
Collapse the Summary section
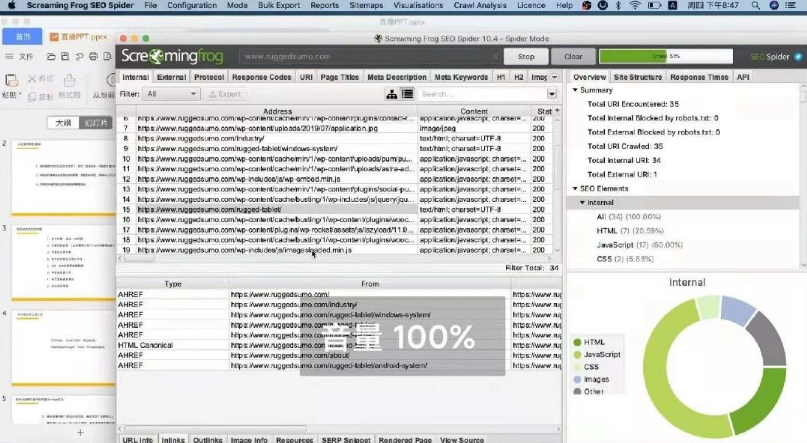(x=576, y=90)
